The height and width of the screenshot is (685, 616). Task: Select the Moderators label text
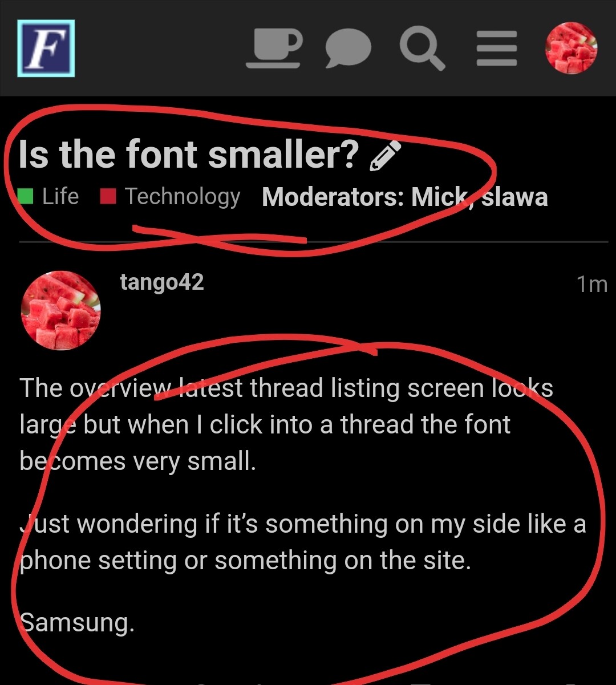click(334, 197)
